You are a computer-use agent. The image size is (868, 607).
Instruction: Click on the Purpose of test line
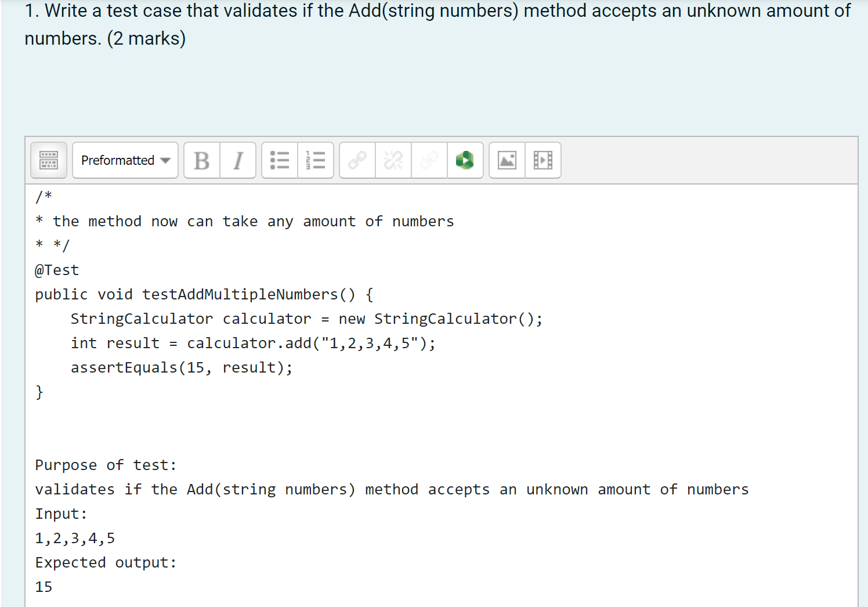click(x=106, y=465)
